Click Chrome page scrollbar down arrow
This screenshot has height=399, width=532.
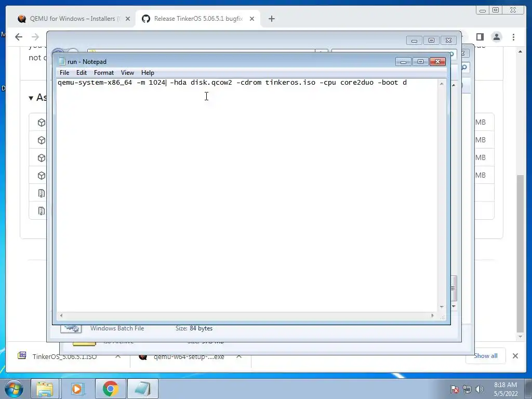[521, 337]
